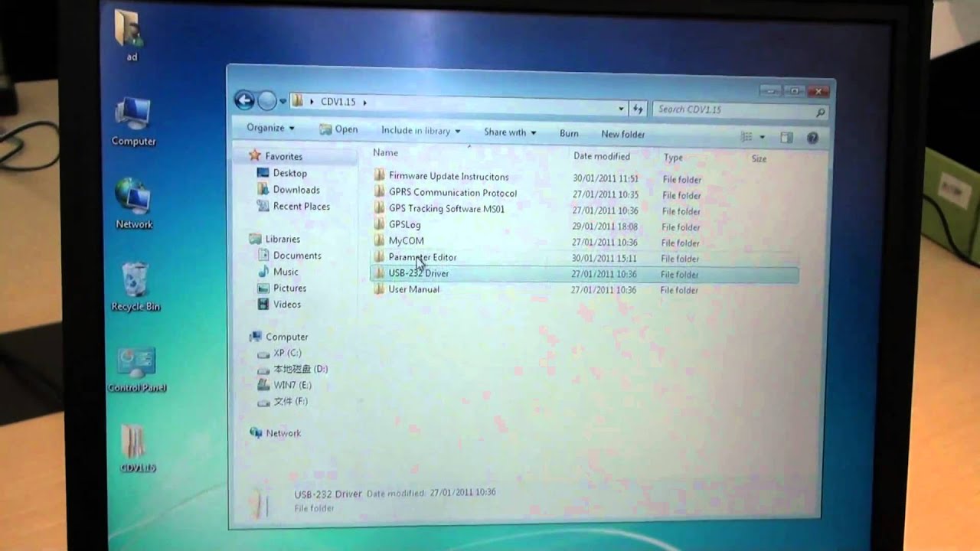
Task: Open the Computer desktop icon
Action: pos(133,121)
